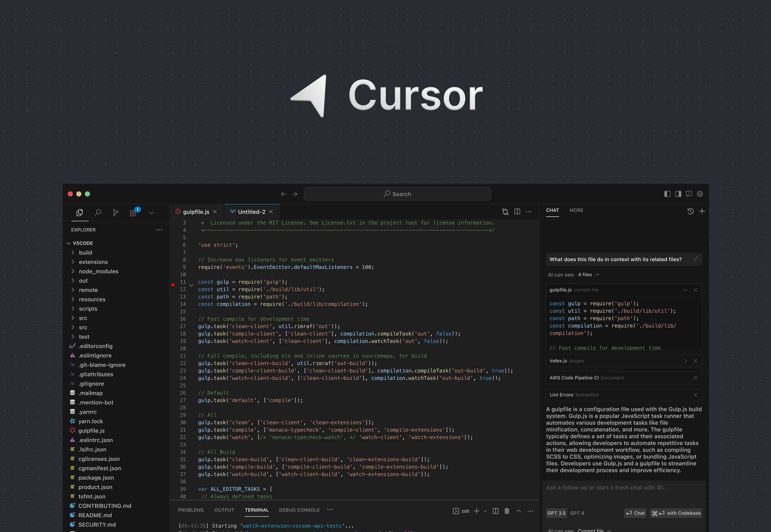Remove gulpfile.js from AI context

click(x=695, y=290)
